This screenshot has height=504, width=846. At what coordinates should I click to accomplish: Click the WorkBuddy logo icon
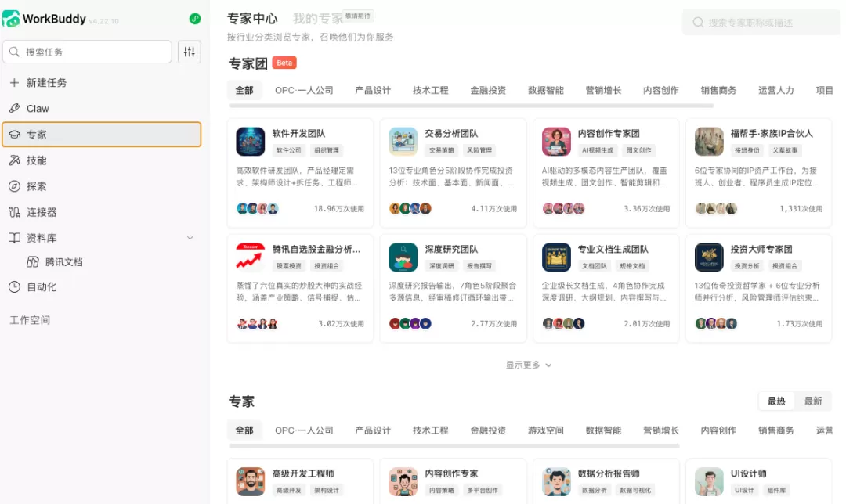coord(11,19)
